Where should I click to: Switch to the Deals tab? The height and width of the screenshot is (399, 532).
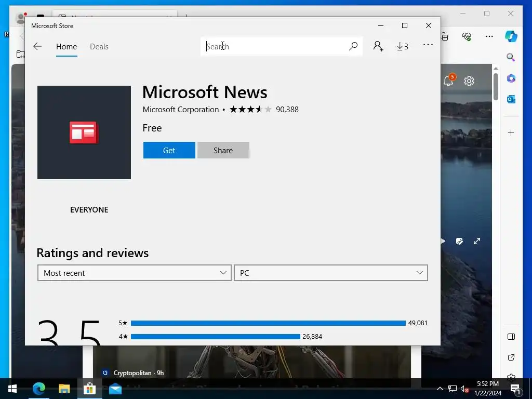pyautogui.click(x=99, y=46)
